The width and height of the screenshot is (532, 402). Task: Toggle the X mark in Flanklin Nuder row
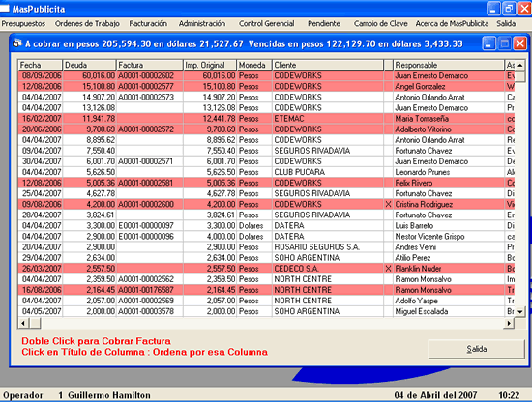389,269
